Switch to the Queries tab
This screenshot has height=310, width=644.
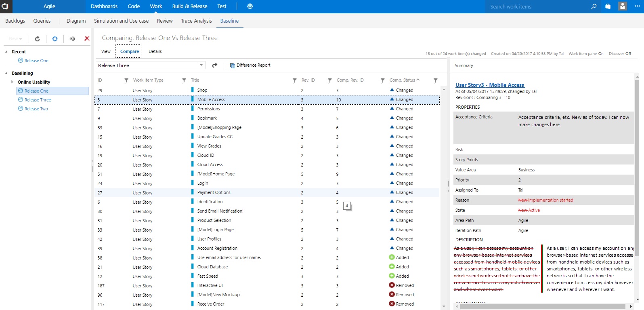[42, 21]
